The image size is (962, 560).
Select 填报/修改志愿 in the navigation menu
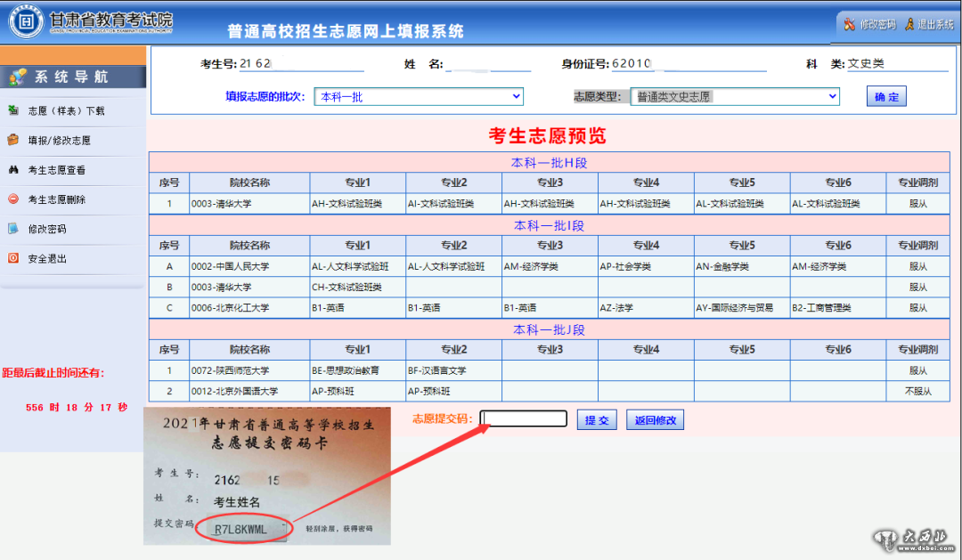[x=59, y=141]
